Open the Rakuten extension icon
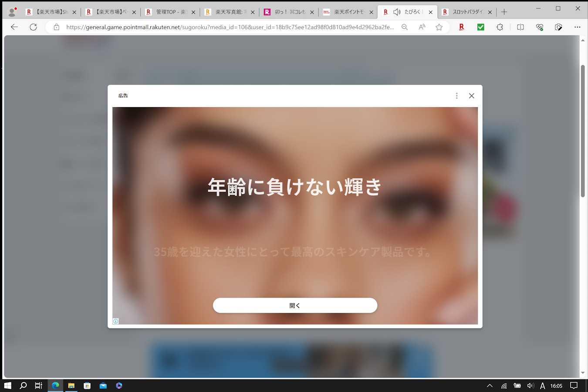This screenshot has width=588, height=392. [461, 27]
